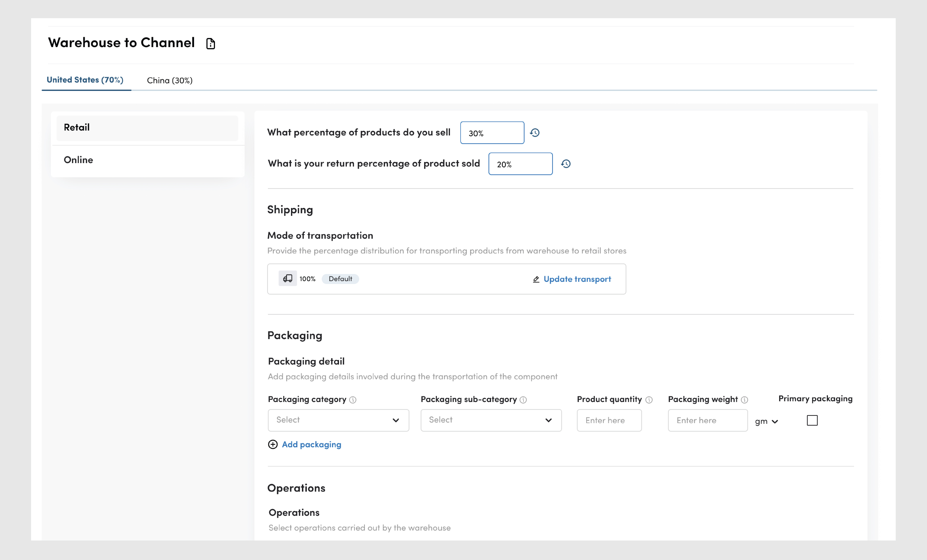Click the Add packaging link
Image resolution: width=927 pixels, height=560 pixels.
[x=311, y=445]
